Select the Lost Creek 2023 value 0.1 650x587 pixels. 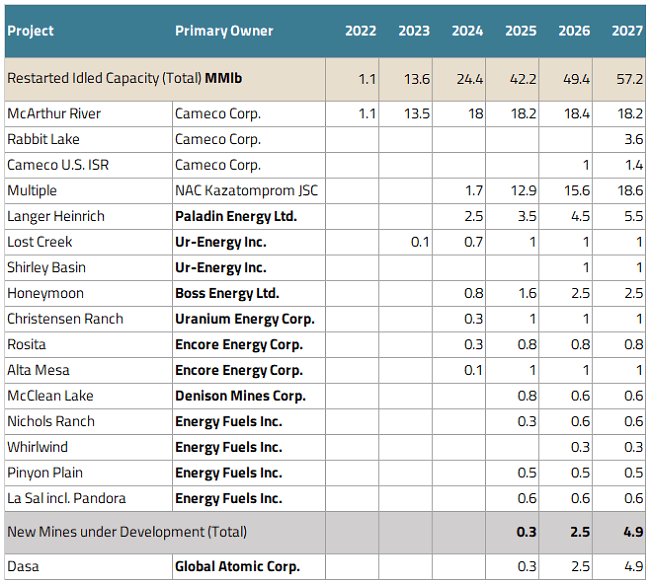(x=420, y=242)
